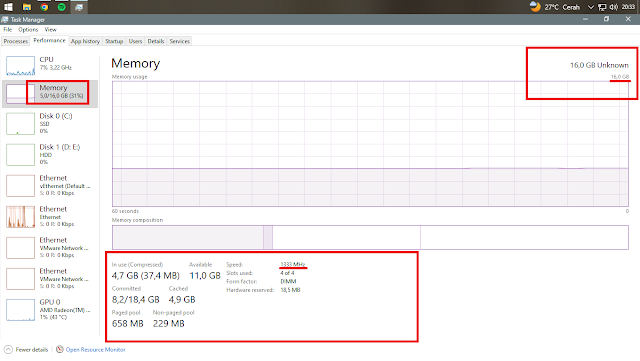
Task: Open Resource Monitor link
Action: coord(96,350)
